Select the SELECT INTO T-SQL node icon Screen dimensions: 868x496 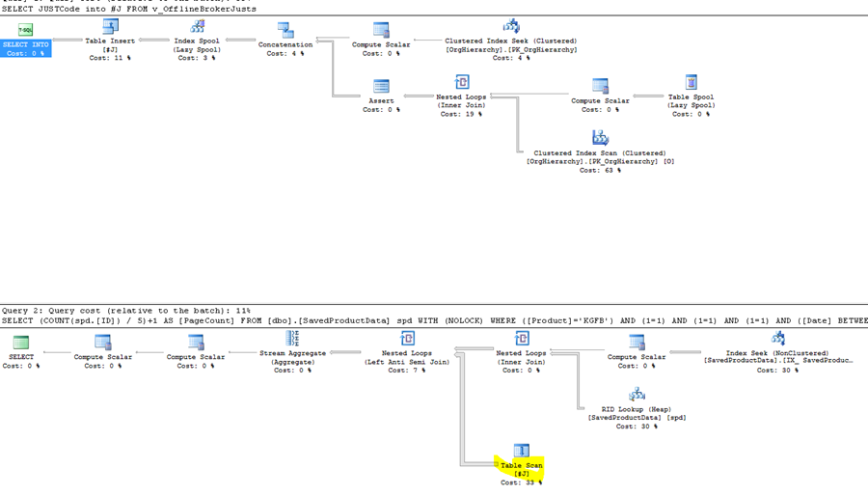point(25,29)
